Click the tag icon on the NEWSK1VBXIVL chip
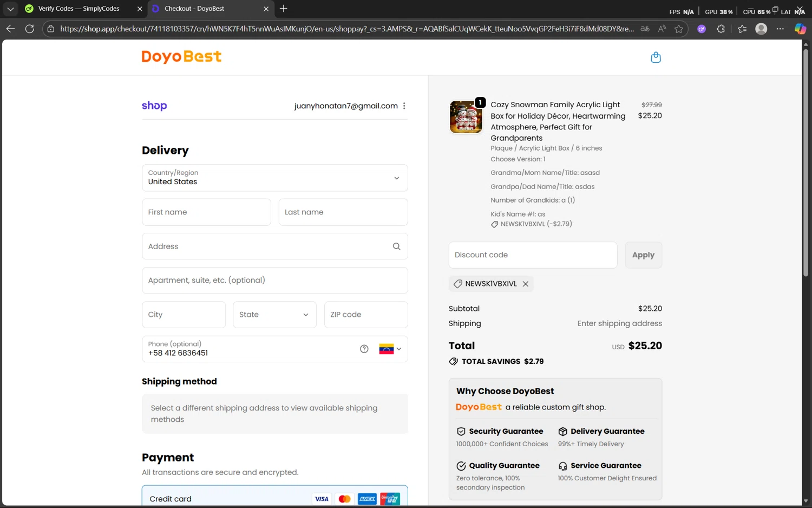 (457, 284)
